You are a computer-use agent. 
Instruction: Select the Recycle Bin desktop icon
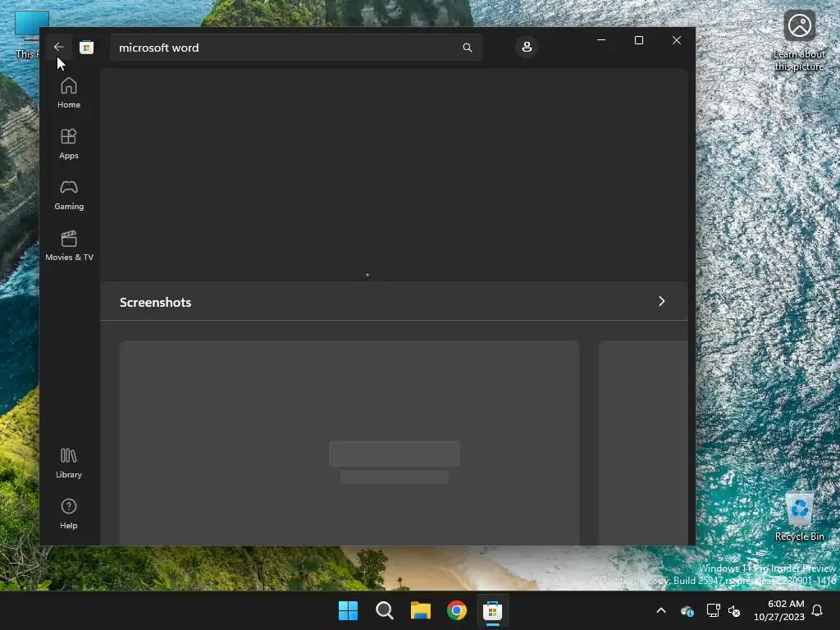pos(799,517)
